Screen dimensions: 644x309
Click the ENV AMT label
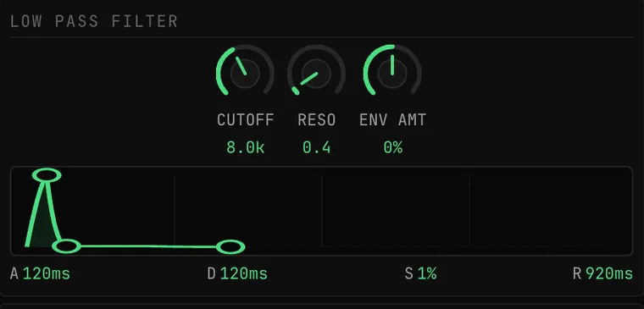392,120
